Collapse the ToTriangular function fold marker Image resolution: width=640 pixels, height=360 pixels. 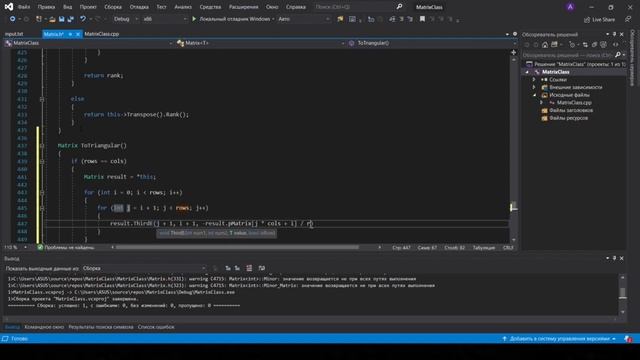42,146
